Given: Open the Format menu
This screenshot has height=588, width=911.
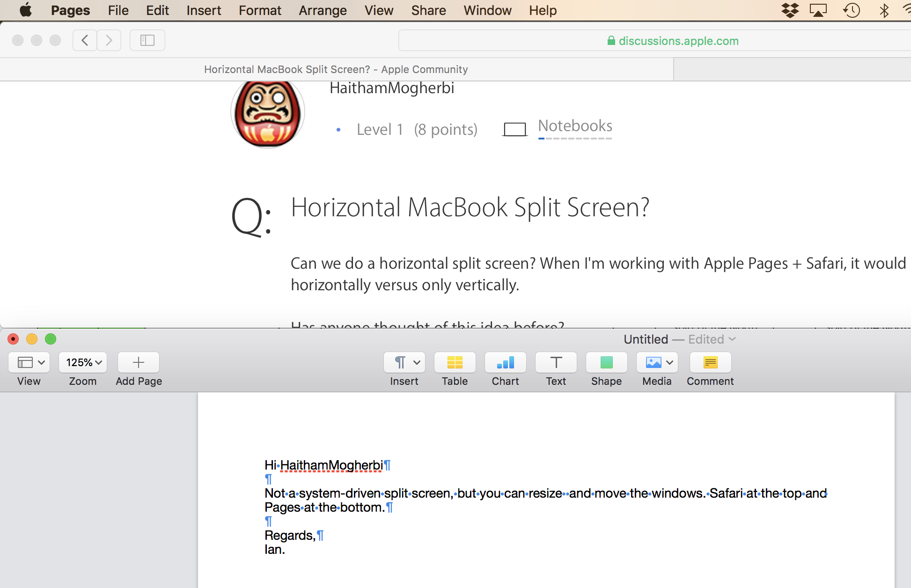Looking at the screenshot, I should [260, 10].
